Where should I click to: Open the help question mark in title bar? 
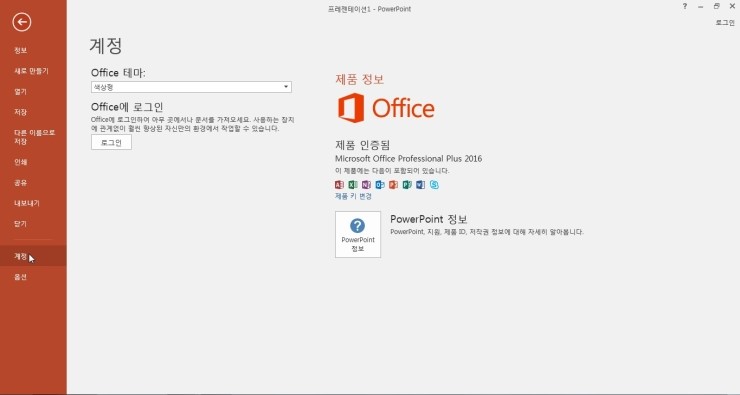(685, 7)
